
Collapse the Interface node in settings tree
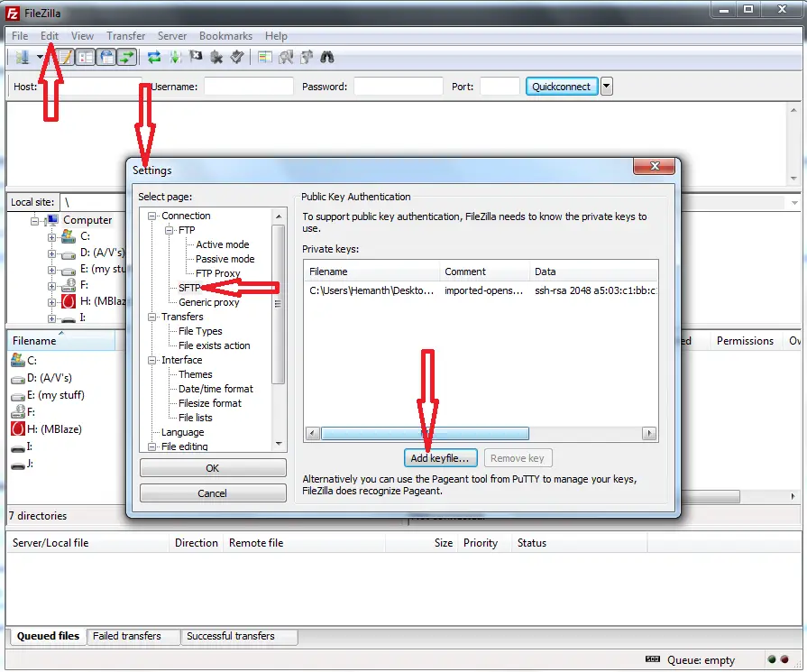(x=151, y=360)
